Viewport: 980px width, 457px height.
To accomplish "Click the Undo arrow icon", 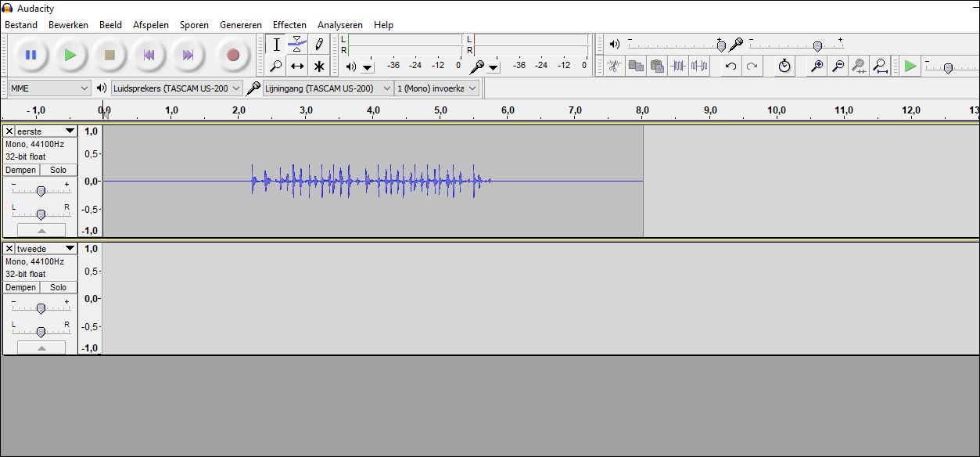I will point(731,66).
